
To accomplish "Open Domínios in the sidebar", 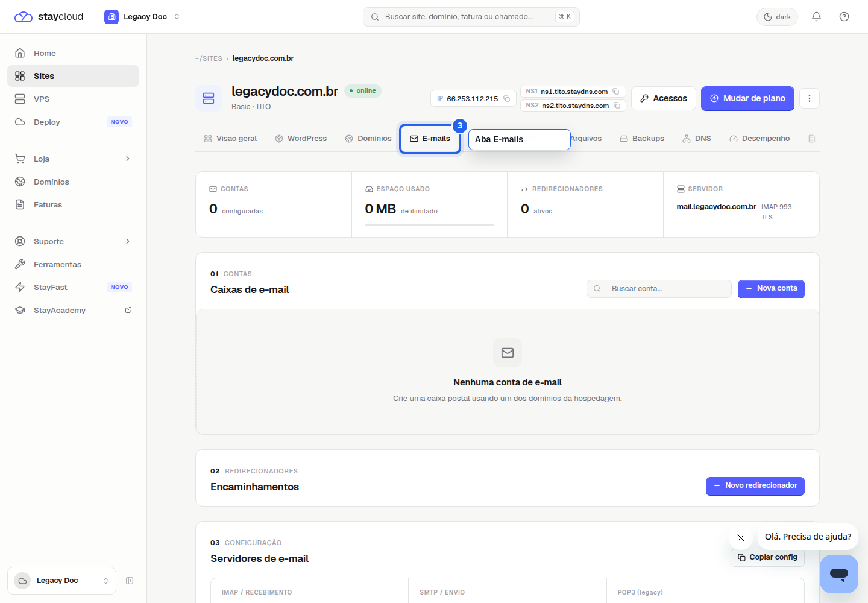I will click(x=73, y=182).
